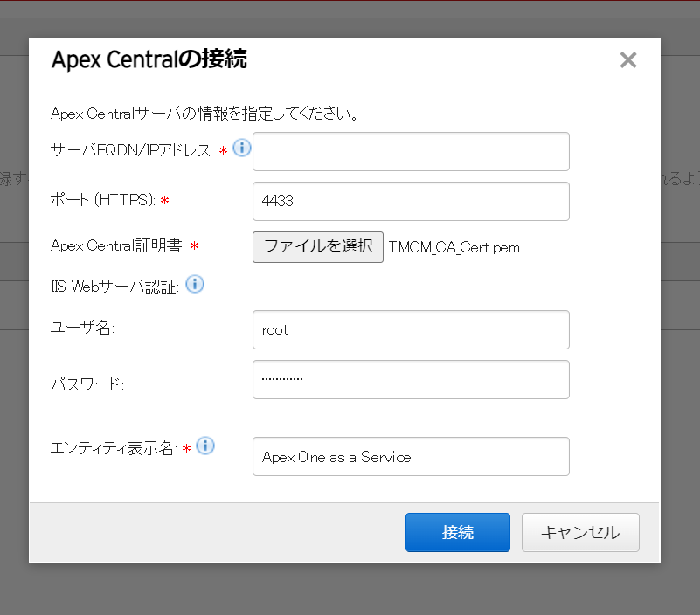
Task: Focus the empty サーバFQDN/IPアドレス input field
Action: tap(411, 152)
